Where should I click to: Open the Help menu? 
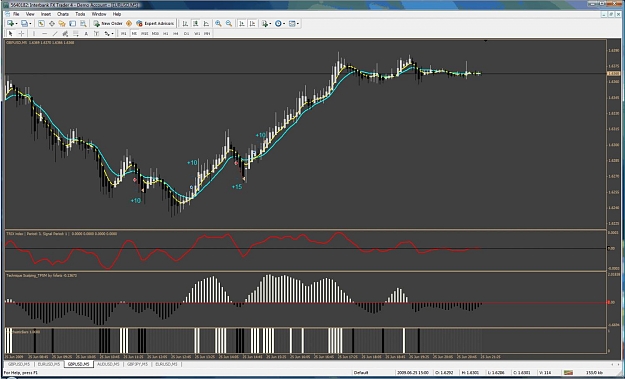coord(116,14)
